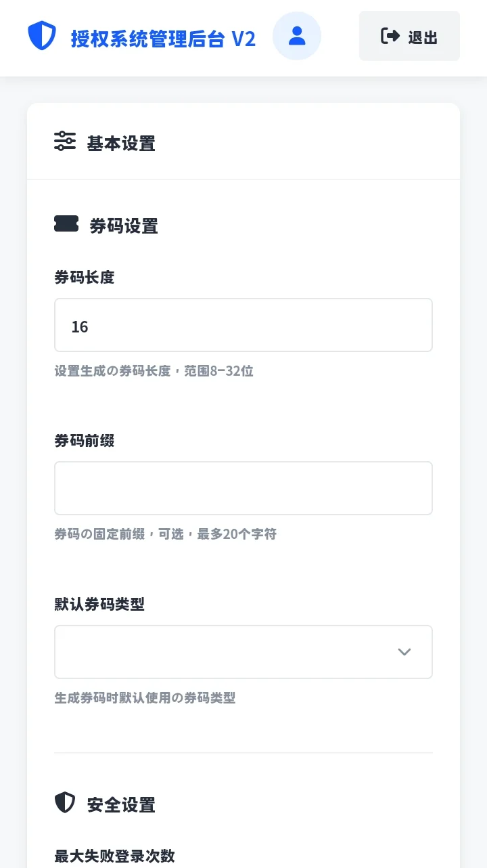Click the chevron arrow in 默认券码类型 select

click(x=404, y=652)
